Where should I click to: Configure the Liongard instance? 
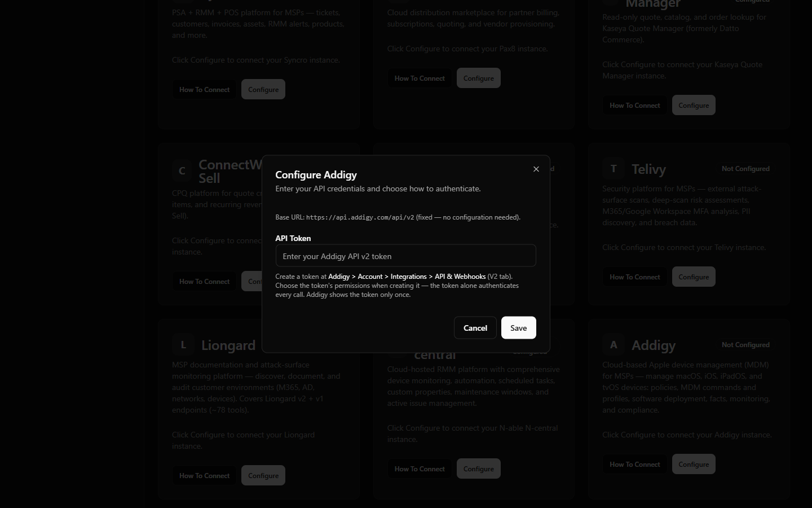263,475
